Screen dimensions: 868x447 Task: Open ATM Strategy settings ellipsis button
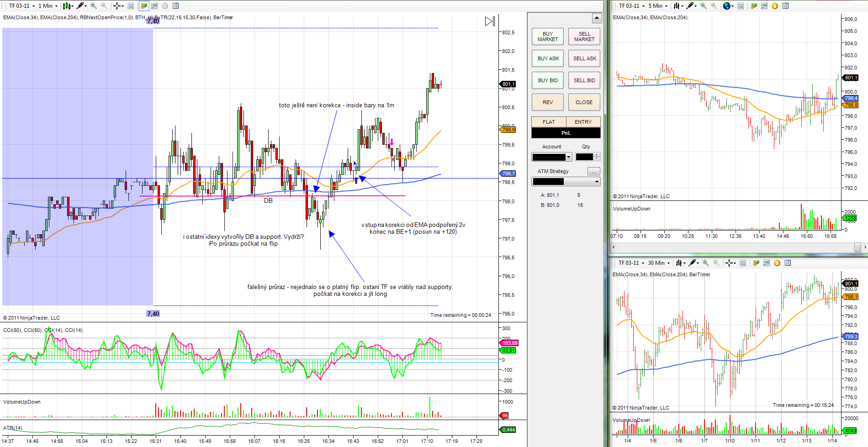(593, 172)
